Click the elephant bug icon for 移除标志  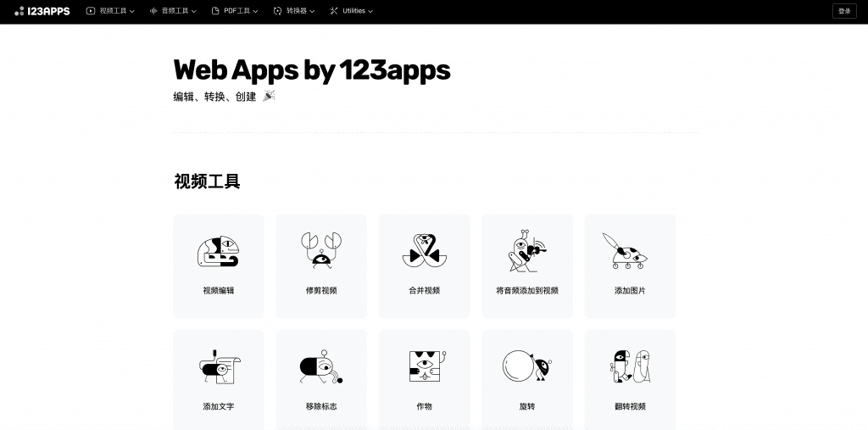pos(321,366)
